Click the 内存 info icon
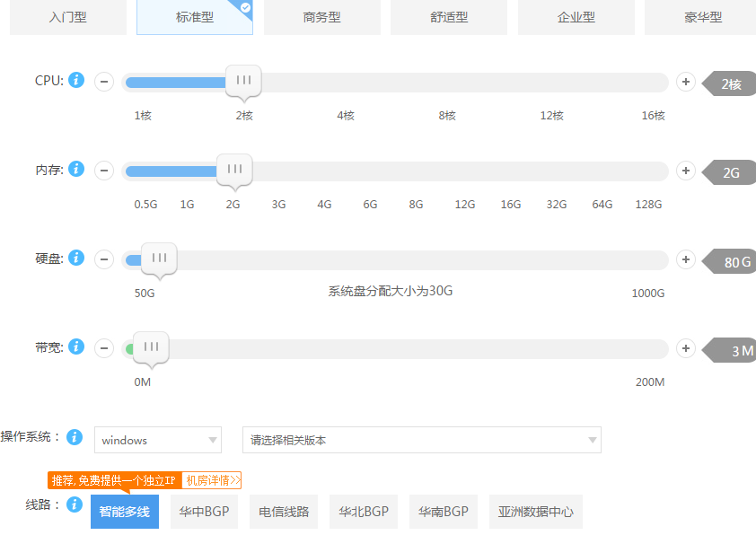 click(76, 169)
